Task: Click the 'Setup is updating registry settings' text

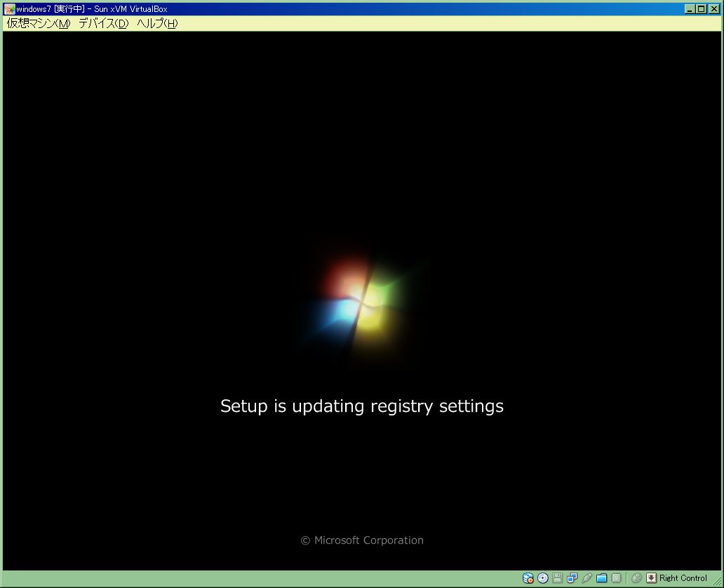Action: click(x=362, y=406)
